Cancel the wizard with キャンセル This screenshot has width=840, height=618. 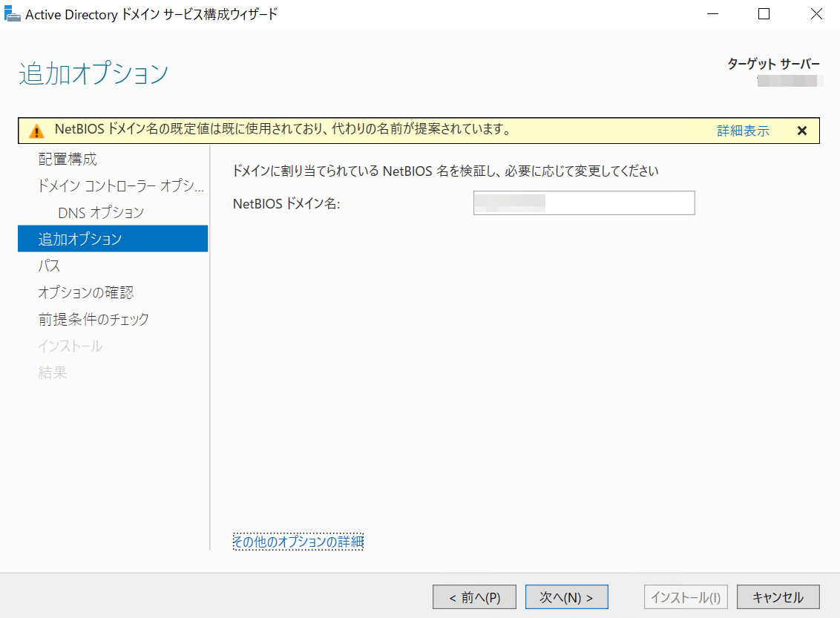pyautogui.click(x=778, y=597)
